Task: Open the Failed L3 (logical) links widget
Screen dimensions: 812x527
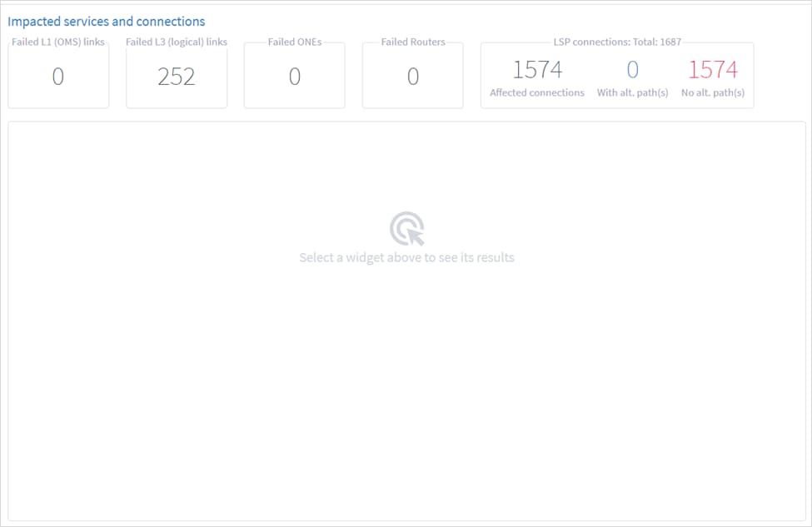Action: click(176, 77)
